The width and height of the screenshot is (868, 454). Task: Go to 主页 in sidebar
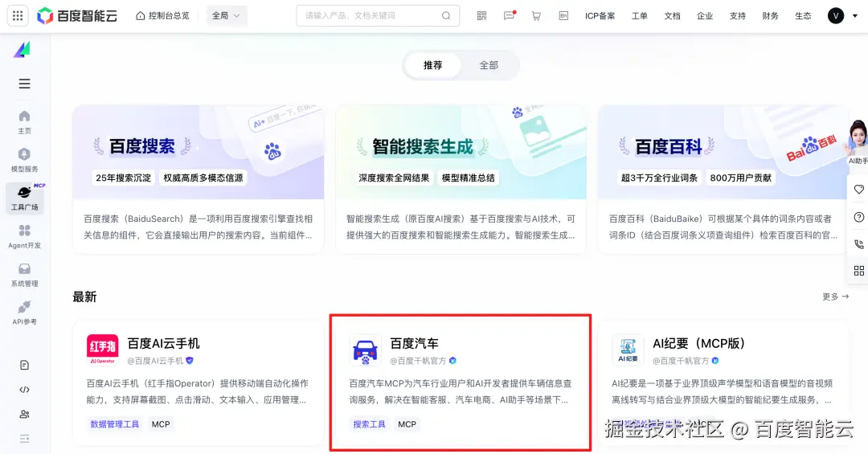coord(24,122)
